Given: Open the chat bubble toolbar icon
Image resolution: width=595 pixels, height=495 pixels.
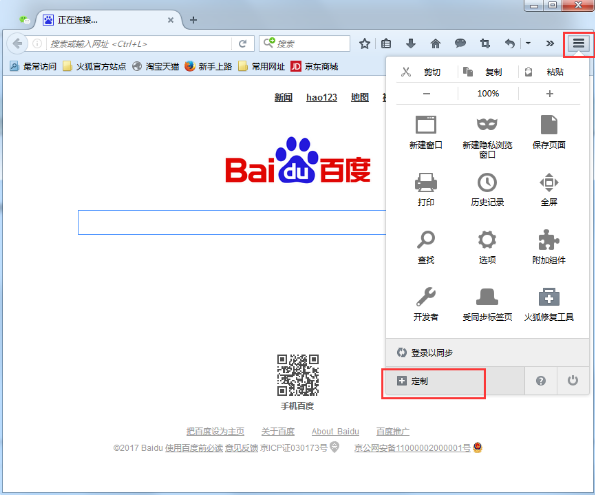Looking at the screenshot, I should [460, 43].
